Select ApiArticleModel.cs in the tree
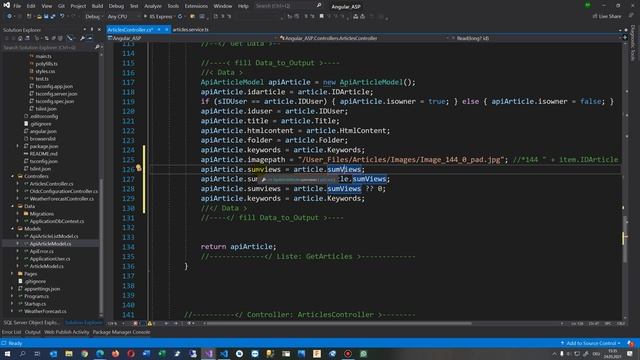Screen dimensions: 640x360 click(x=50, y=243)
